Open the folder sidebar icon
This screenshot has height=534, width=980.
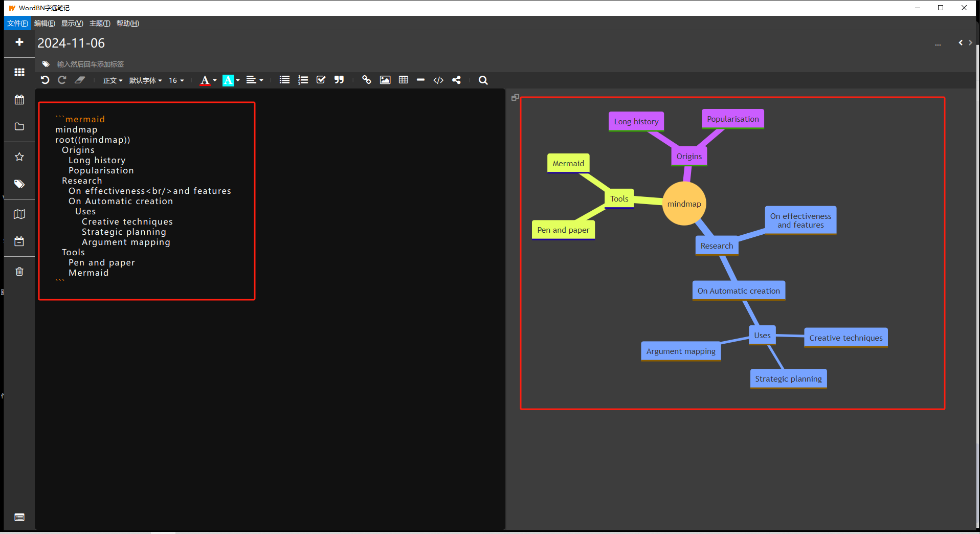(x=19, y=126)
